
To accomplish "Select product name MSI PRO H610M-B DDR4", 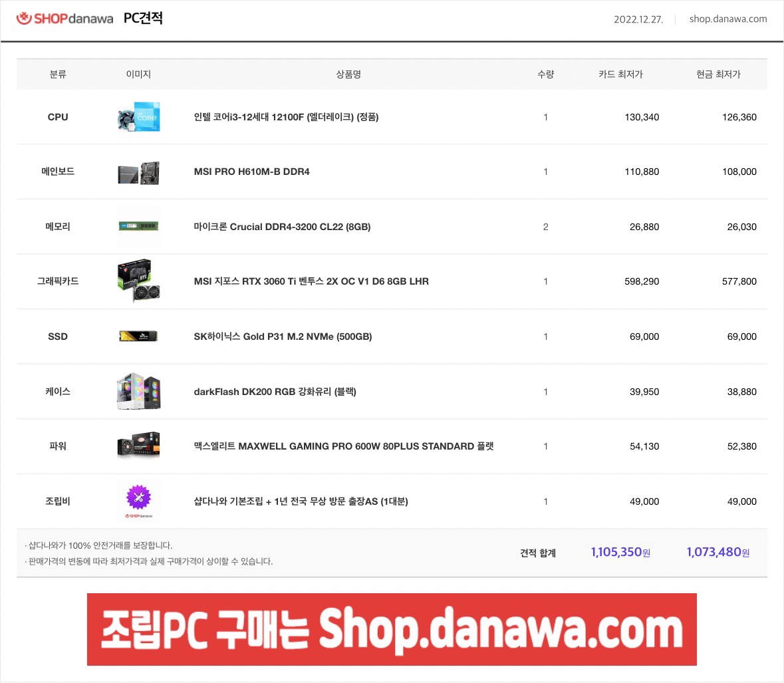I will (x=251, y=172).
